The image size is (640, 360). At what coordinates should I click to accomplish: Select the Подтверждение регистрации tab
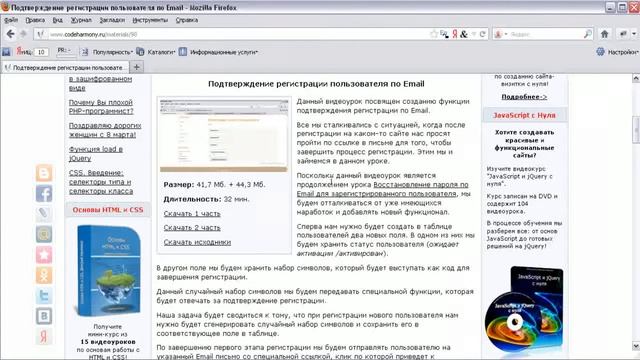coord(65,67)
